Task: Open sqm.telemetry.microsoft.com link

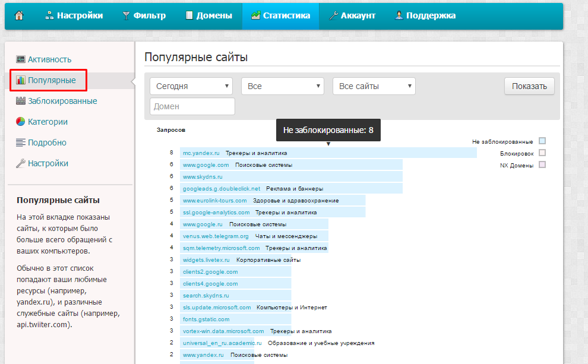Action: pyautogui.click(x=222, y=248)
